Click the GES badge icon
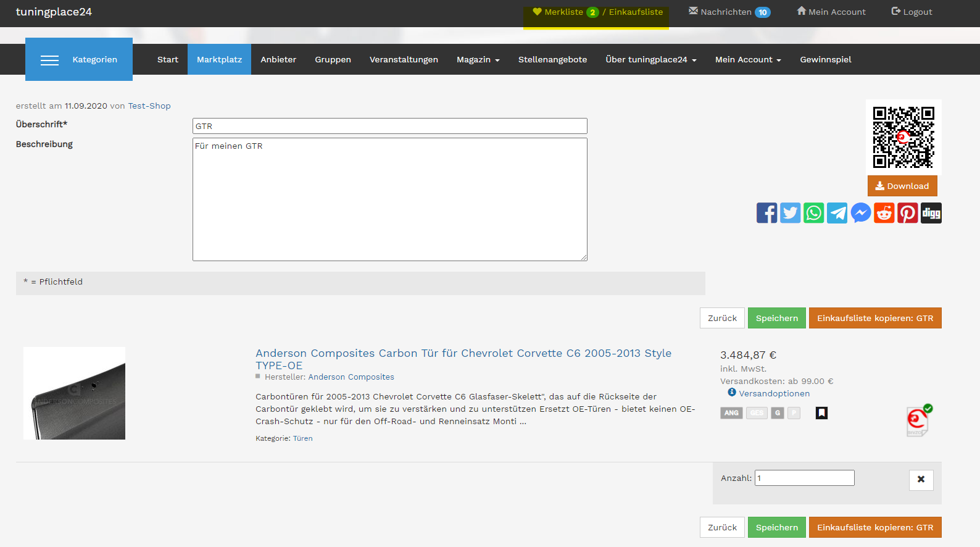This screenshot has height=547, width=980. (x=757, y=413)
